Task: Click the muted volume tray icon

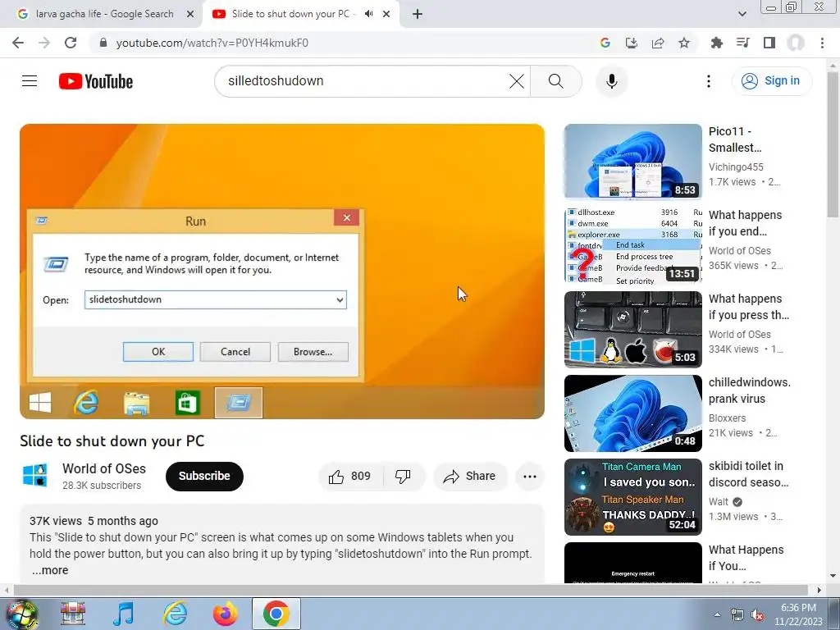Action: 757,615
